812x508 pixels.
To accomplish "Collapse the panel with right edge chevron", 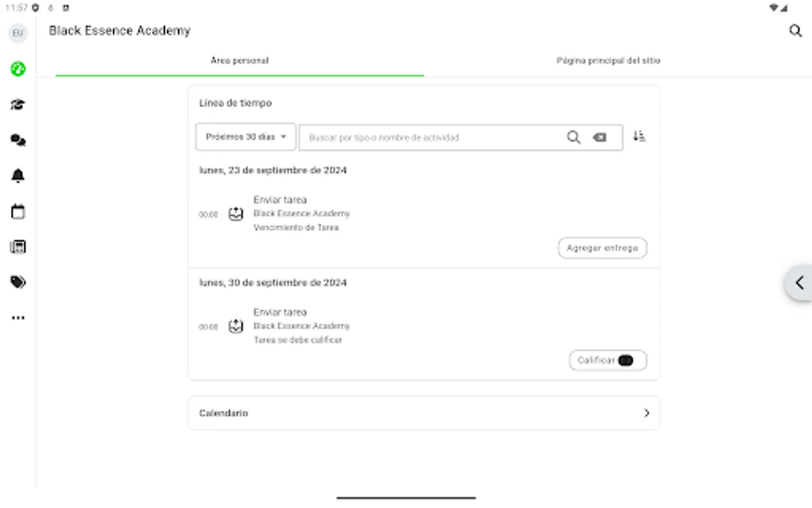I will point(799,282).
